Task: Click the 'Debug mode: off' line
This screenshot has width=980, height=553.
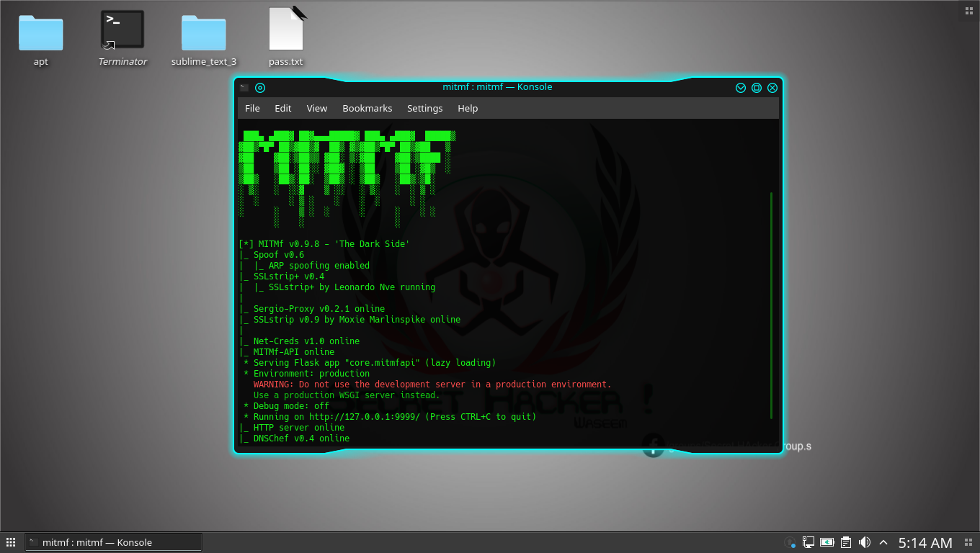Action: [x=286, y=406]
